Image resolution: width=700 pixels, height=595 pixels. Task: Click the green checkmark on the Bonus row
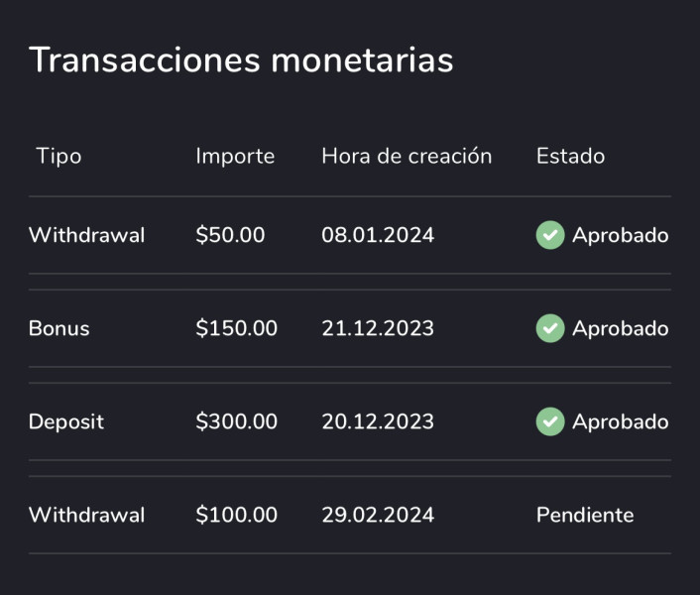coord(549,328)
